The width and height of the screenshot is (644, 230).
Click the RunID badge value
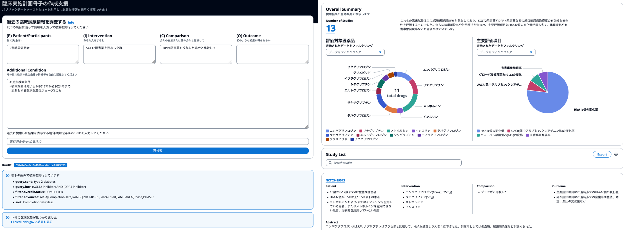pos(41,165)
